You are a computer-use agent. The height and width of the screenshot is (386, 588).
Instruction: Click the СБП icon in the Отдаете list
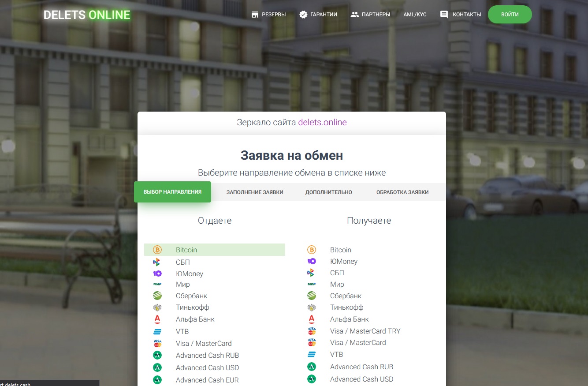[x=156, y=262]
